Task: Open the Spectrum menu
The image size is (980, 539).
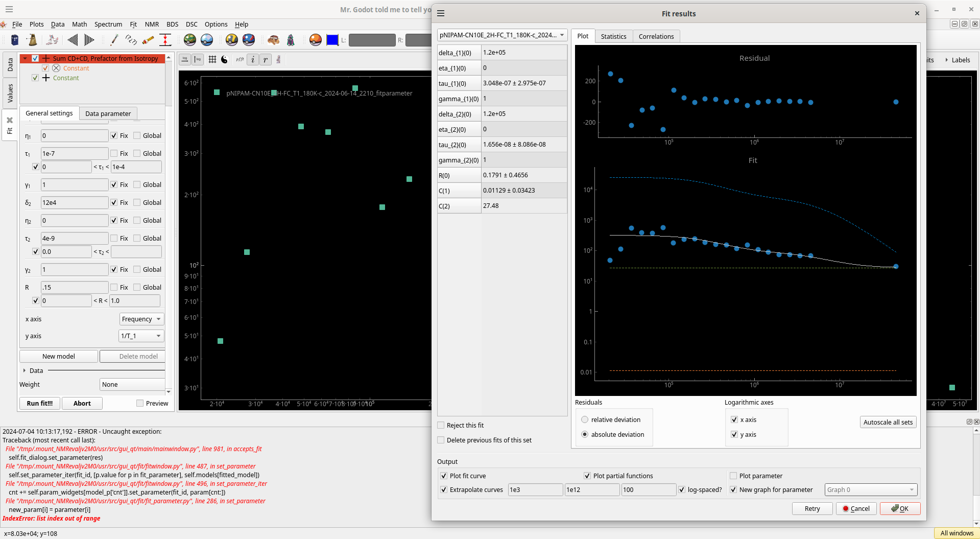Action: click(108, 24)
